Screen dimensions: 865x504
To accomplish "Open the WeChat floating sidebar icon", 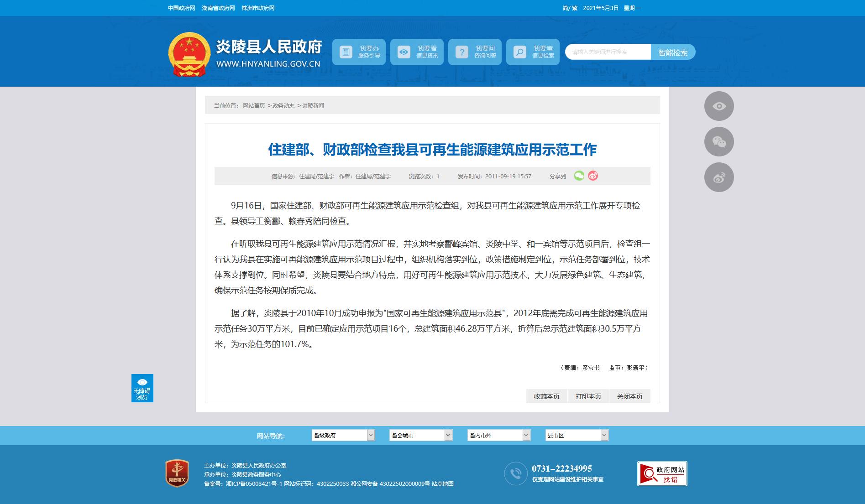I will coord(719,142).
